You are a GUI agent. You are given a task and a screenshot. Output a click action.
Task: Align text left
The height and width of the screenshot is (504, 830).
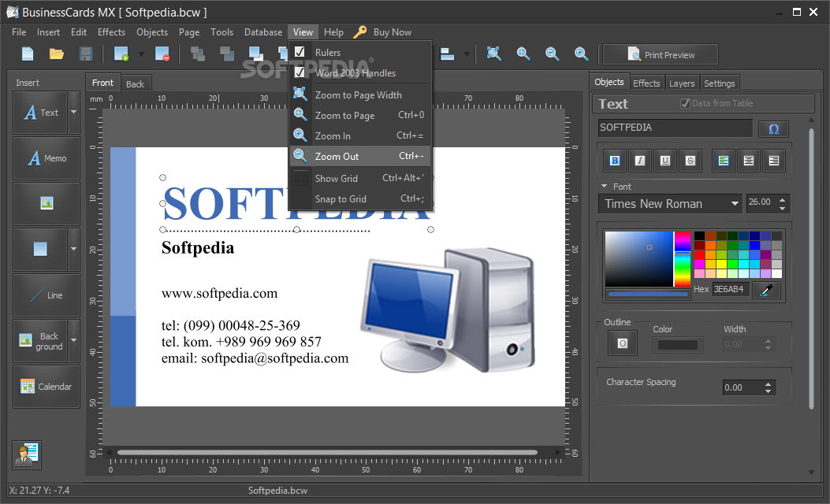pos(723,161)
